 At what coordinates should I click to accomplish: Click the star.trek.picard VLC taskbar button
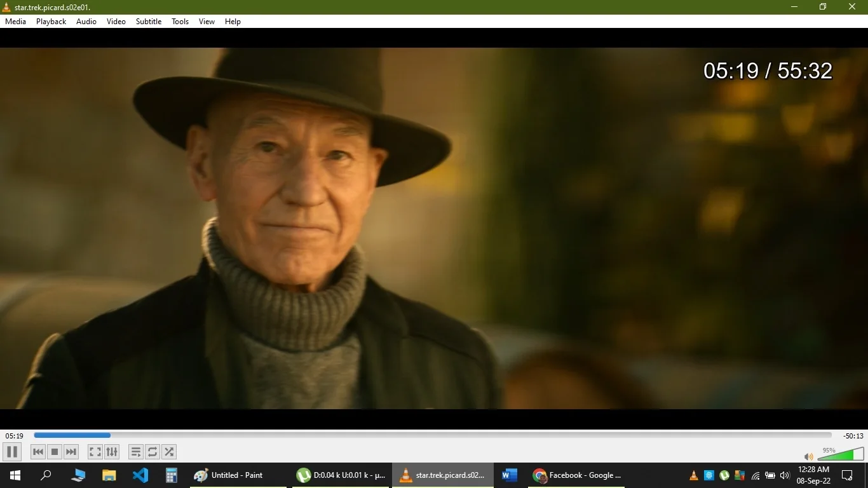click(x=443, y=475)
